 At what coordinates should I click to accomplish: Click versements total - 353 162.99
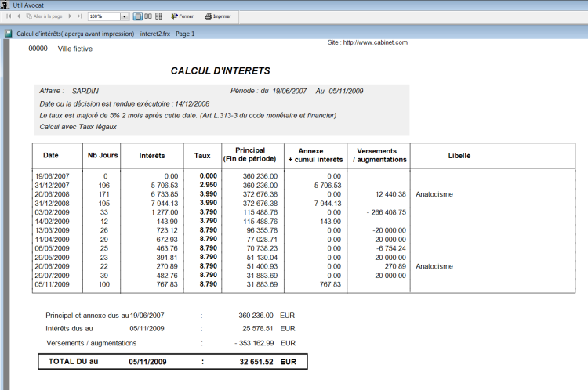coord(254,343)
